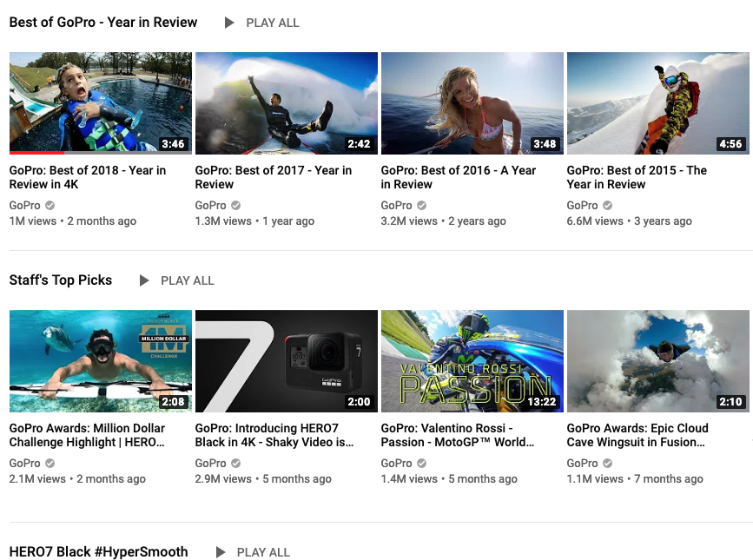
Task: Open title 'GoPro: Best of 2016 - A Year in Review'
Action: tap(458, 177)
